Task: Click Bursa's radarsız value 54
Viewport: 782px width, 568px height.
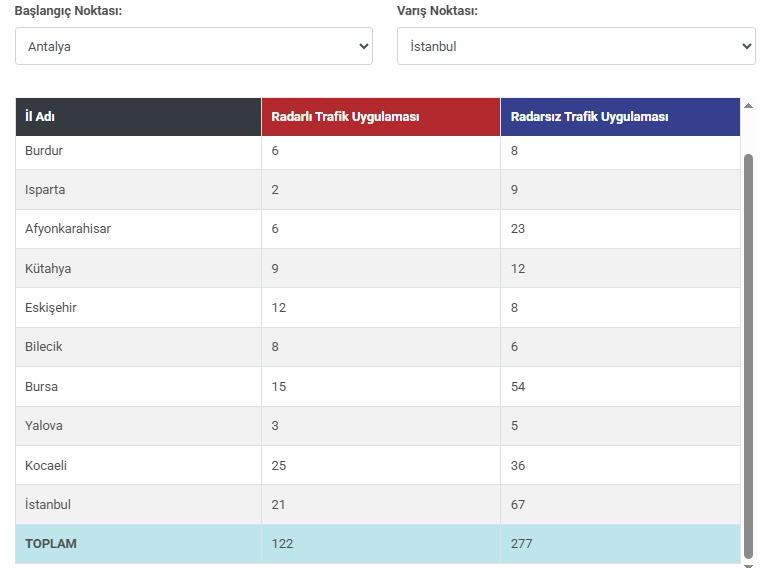Action: point(518,386)
